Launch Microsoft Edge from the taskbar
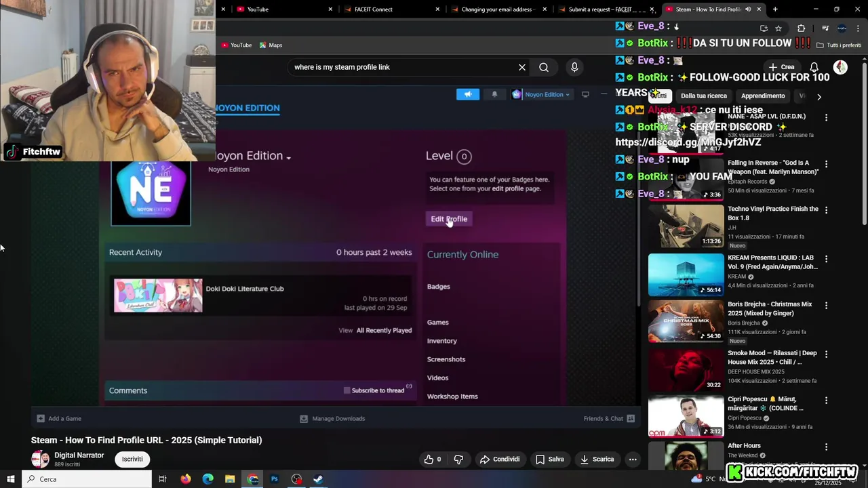This screenshot has height=488, width=868. [208, 479]
